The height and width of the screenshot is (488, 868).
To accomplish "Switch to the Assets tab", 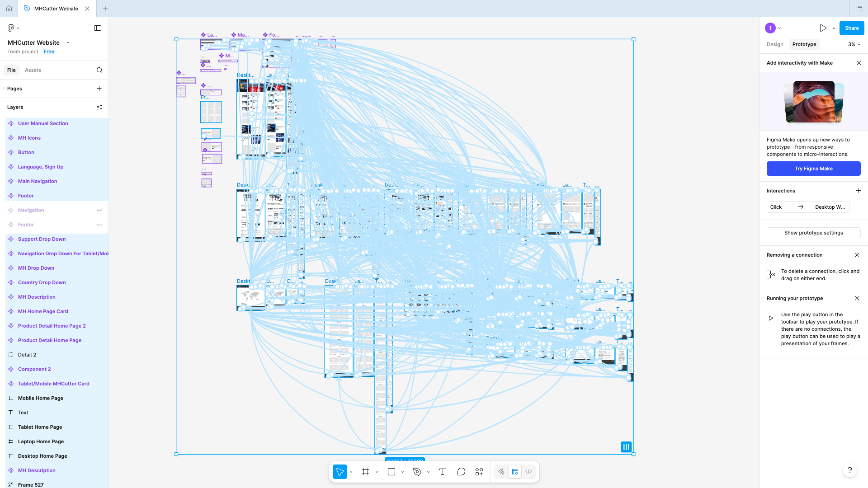I will [x=33, y=70].
